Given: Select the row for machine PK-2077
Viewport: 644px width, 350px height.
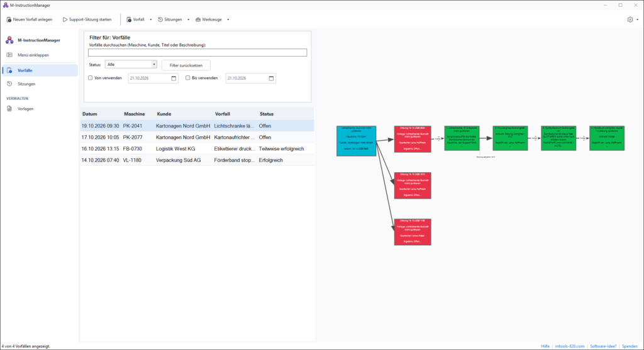Looking at the screenshot, I should [197, 138].
